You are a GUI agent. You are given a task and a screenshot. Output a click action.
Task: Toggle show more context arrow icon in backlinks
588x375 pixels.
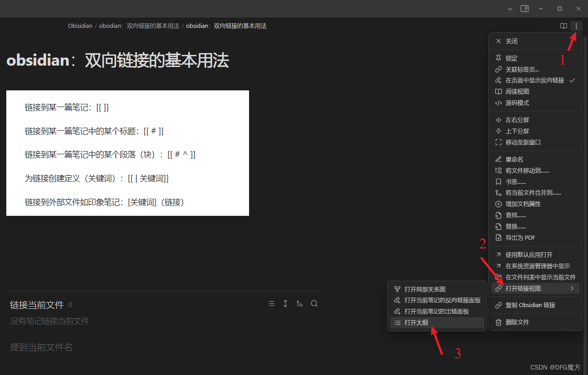285,304
